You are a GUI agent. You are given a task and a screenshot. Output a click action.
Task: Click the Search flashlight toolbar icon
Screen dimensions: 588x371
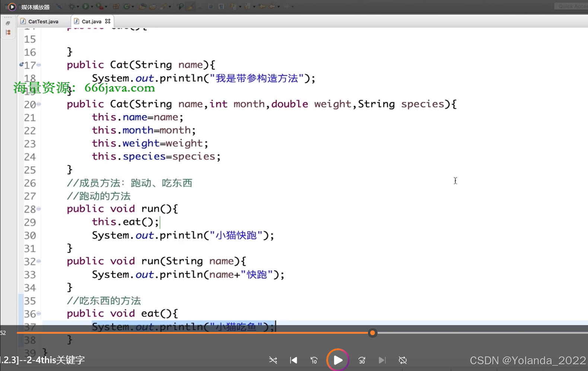pyautogui.click(x=163, y=6)
